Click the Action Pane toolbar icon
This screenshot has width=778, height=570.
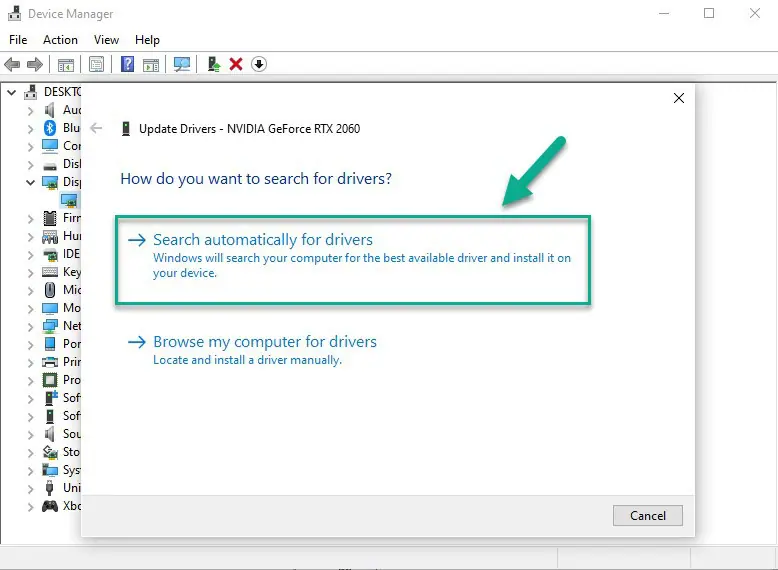[151, 64]
